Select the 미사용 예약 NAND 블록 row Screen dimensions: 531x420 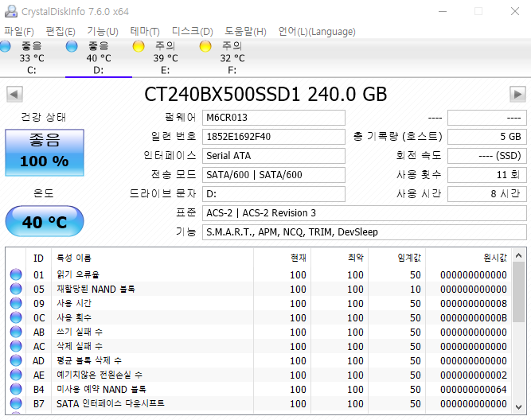[x=259, y=389]
